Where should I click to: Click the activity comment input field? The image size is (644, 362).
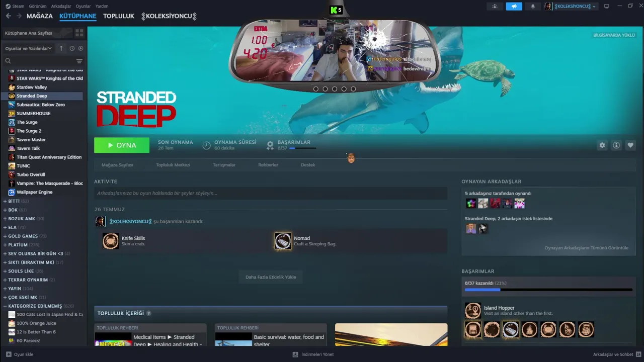pos(271,193)
